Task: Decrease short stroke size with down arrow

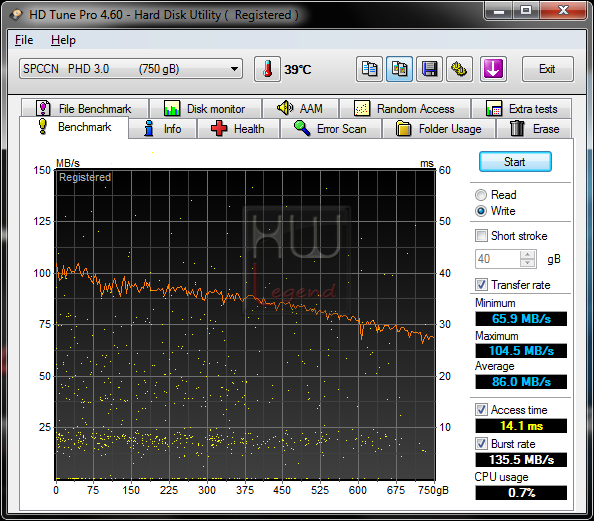Action: (527, 263)
